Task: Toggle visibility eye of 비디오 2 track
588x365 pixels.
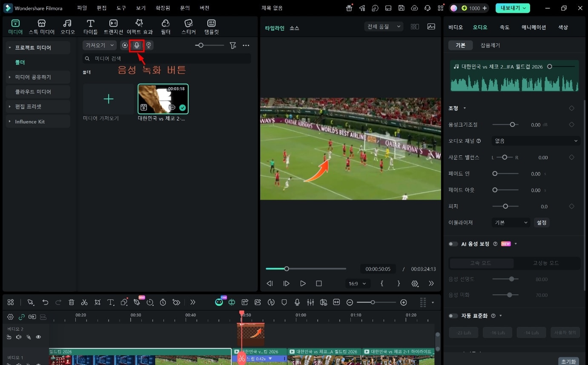Action: click(38, 337)
